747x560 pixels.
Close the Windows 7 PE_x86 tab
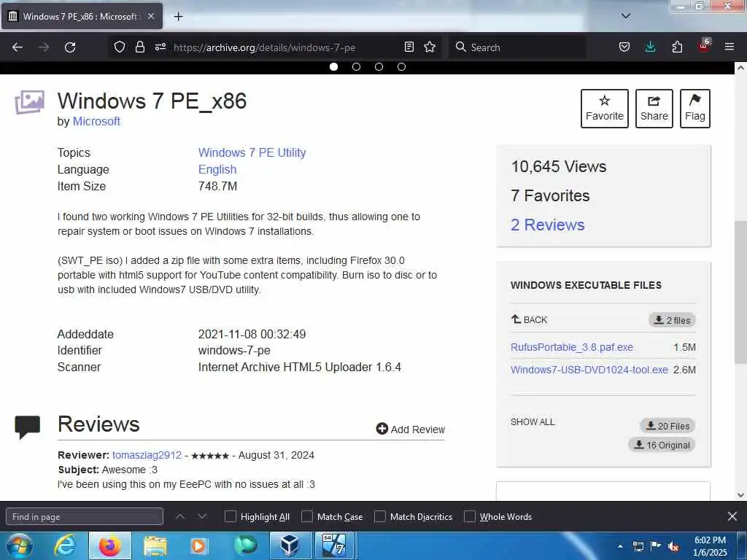pos(150,16)
